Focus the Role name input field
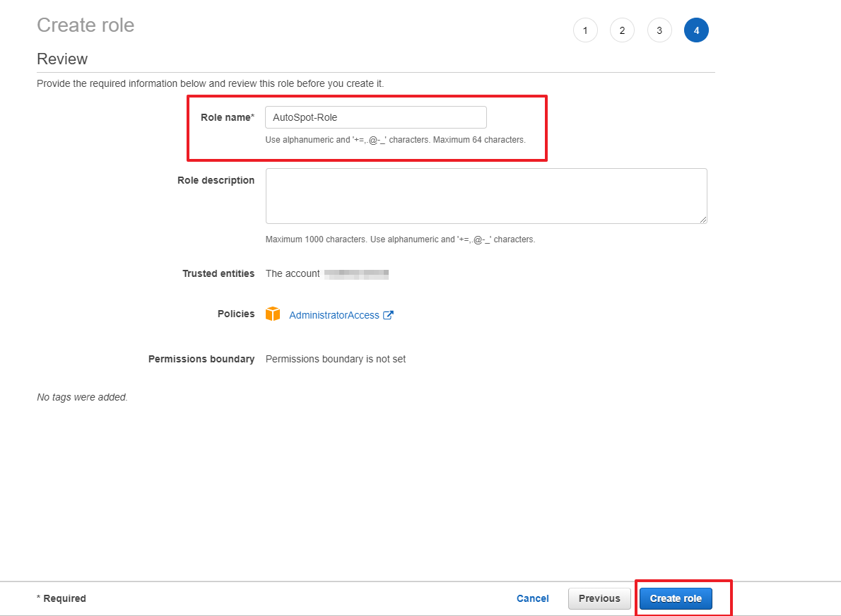This screenshot has height=616, width=841. click(x=375, y=117)
